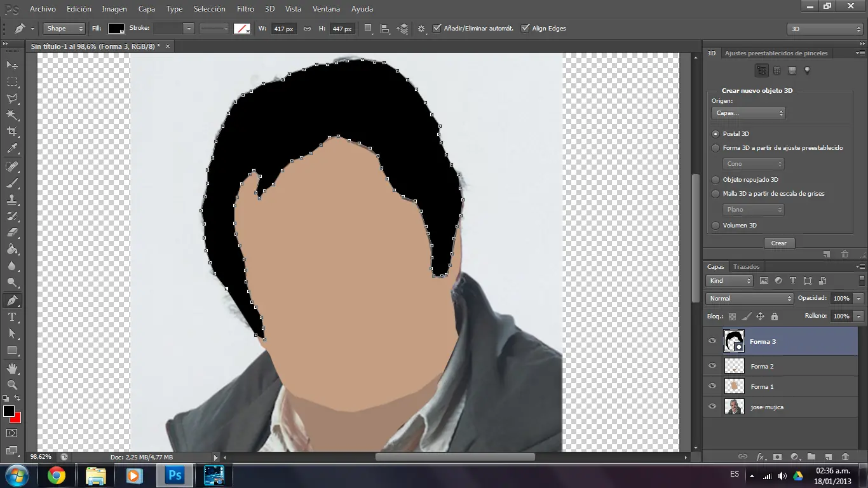Hide the Forma 3 layer
This screenshot has width=868, height=488.
click(x=712, y=341)
